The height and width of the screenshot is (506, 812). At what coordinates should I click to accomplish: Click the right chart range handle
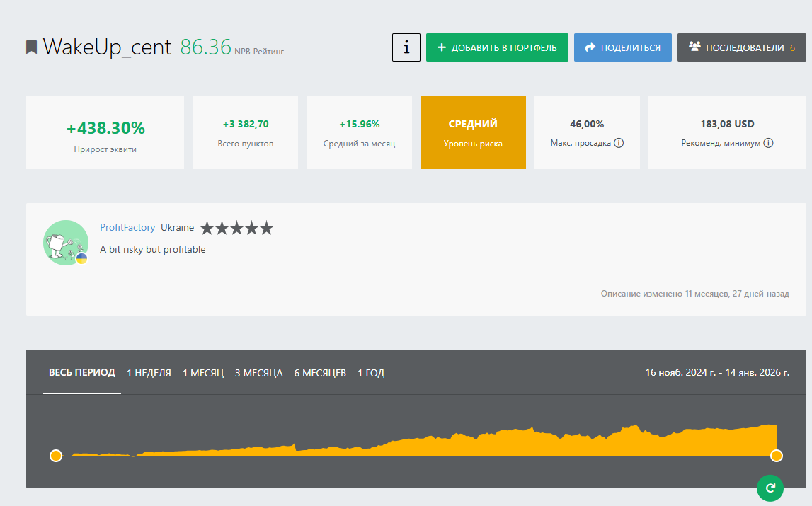pos(777,456)
